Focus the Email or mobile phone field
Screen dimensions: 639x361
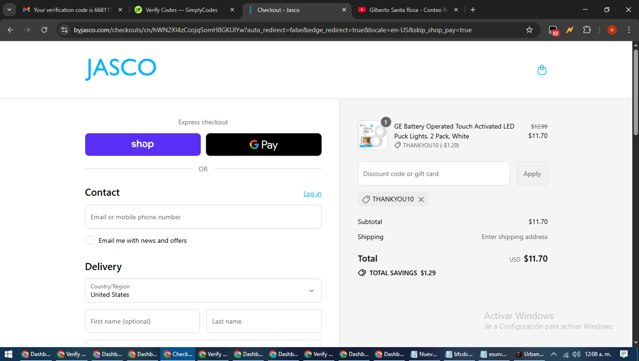click(x=203, y=217)
